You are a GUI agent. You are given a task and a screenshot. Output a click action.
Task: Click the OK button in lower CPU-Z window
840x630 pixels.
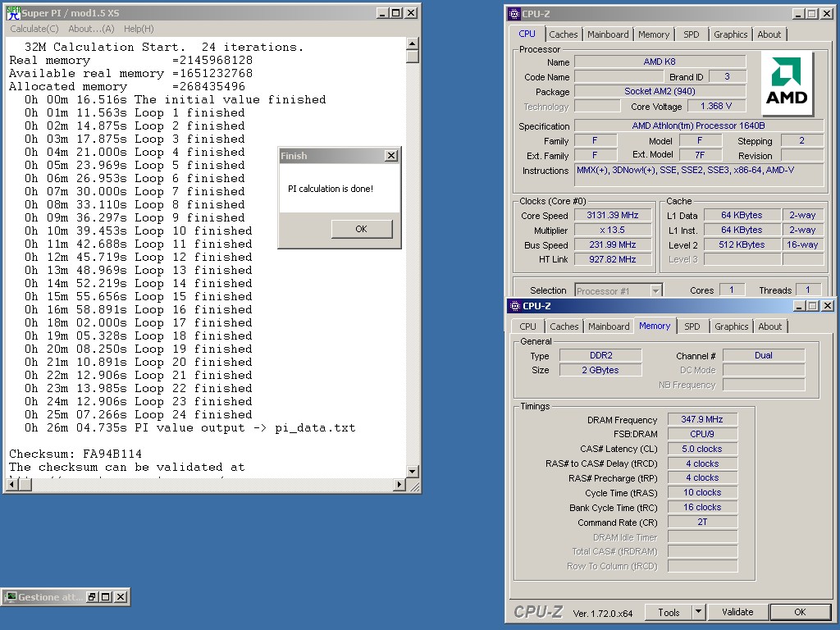pyautogui.click(x=800, y=612)
